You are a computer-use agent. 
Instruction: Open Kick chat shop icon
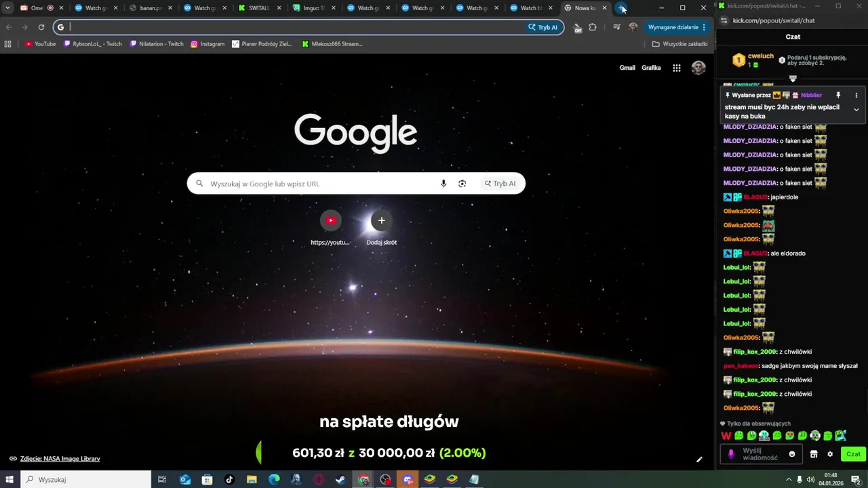[814, 454]
